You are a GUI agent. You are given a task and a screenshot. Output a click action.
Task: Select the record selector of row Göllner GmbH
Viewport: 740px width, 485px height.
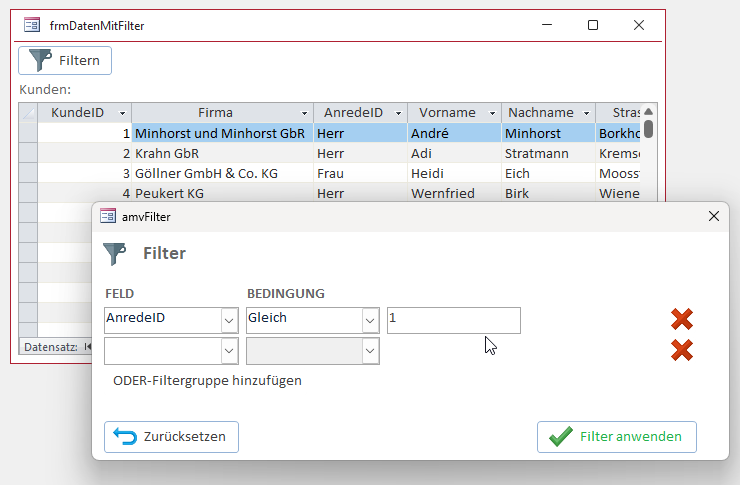coord(28,173)
